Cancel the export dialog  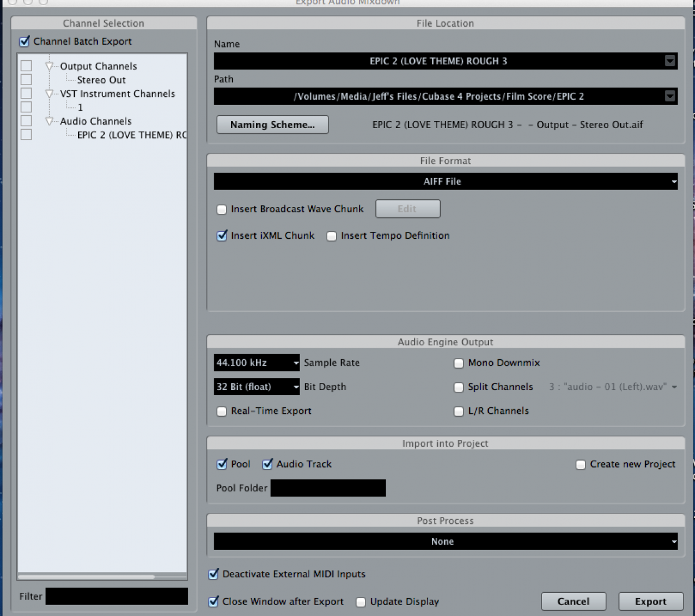[573, 601]
